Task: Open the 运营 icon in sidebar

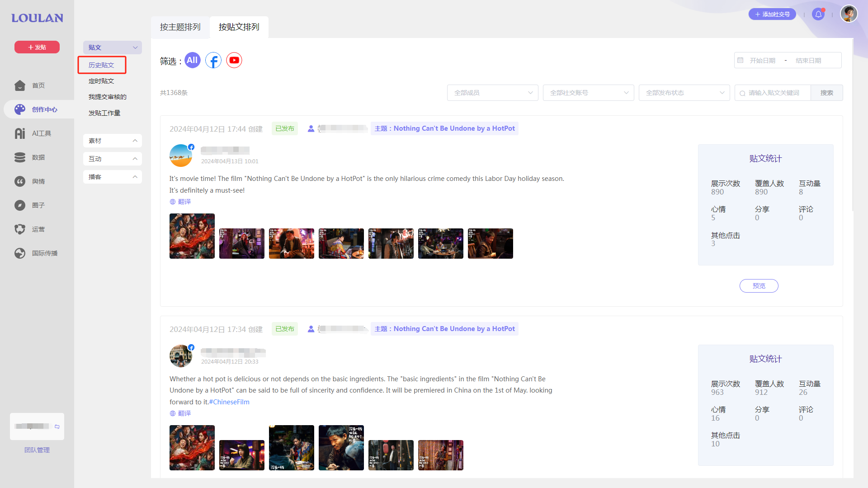Action: 20,229
